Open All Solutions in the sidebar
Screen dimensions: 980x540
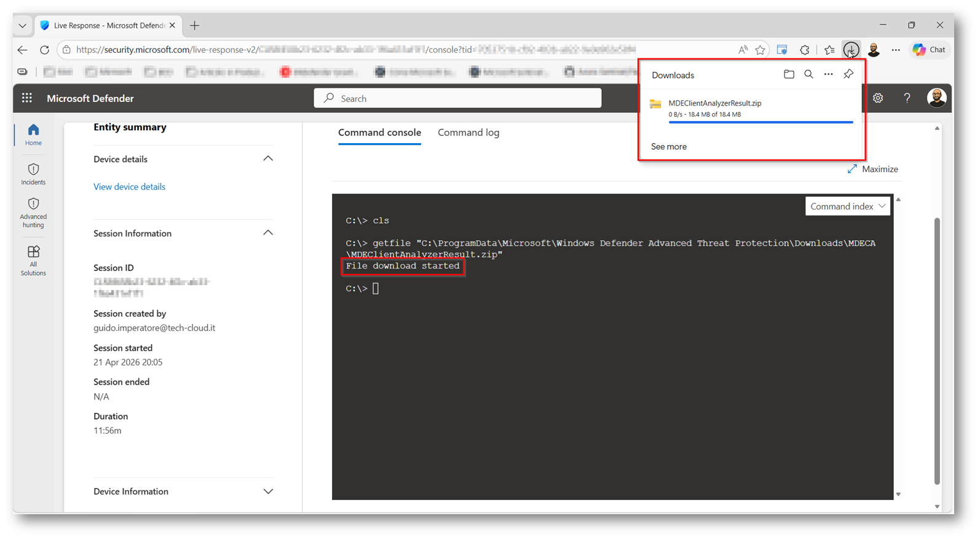(x=33, y=260)
